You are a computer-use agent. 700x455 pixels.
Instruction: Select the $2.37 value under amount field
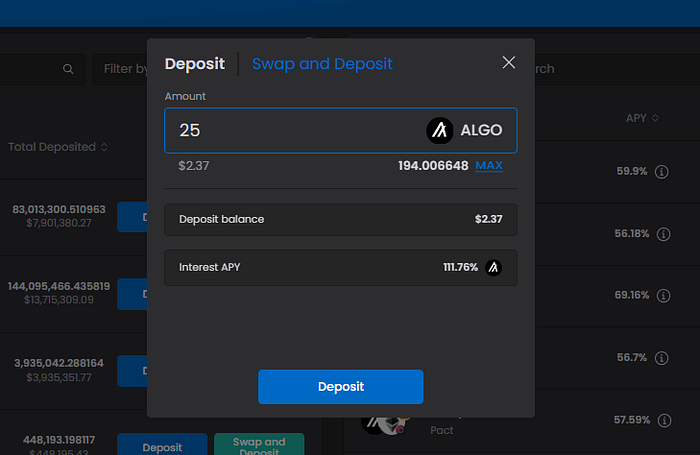point(194,166)
